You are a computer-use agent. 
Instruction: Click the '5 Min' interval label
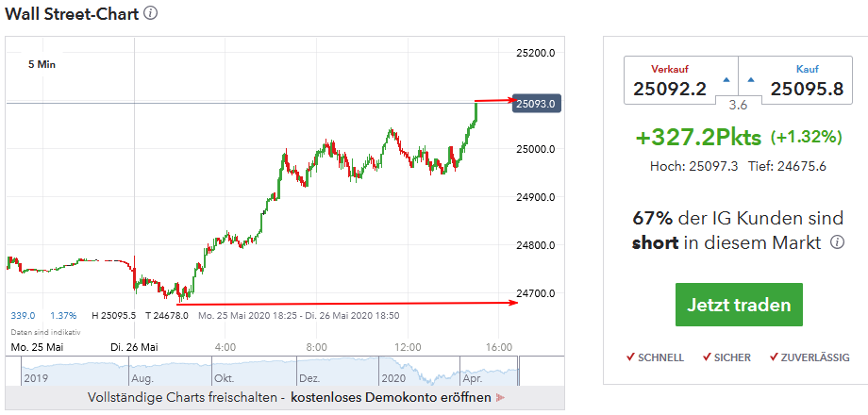[42, 64]
